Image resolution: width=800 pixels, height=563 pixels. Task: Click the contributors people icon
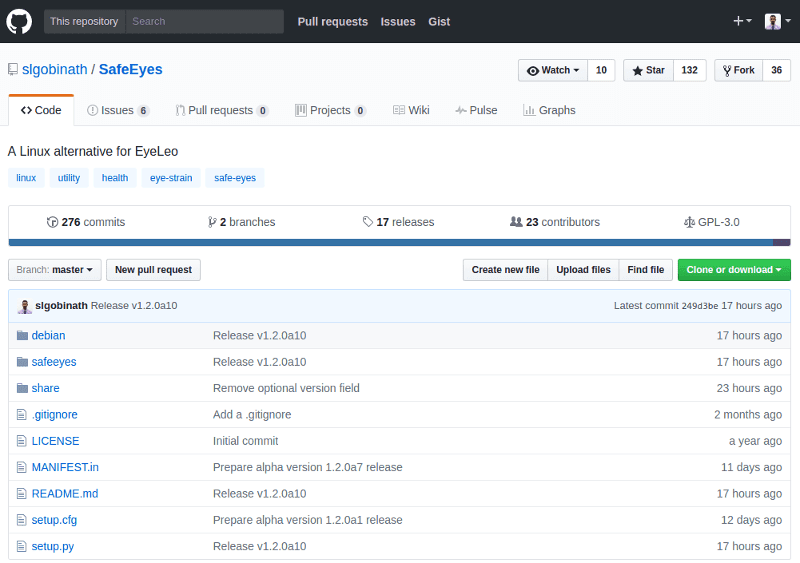(516, 222)
